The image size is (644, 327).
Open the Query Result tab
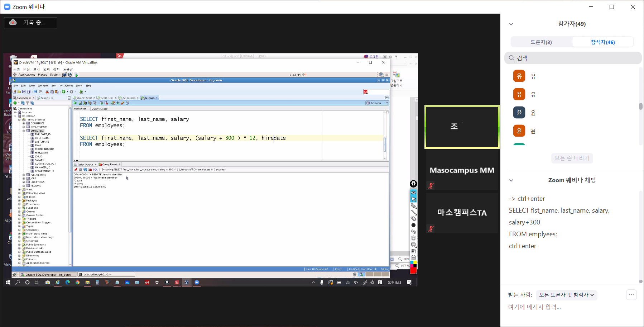pos(109,165)
